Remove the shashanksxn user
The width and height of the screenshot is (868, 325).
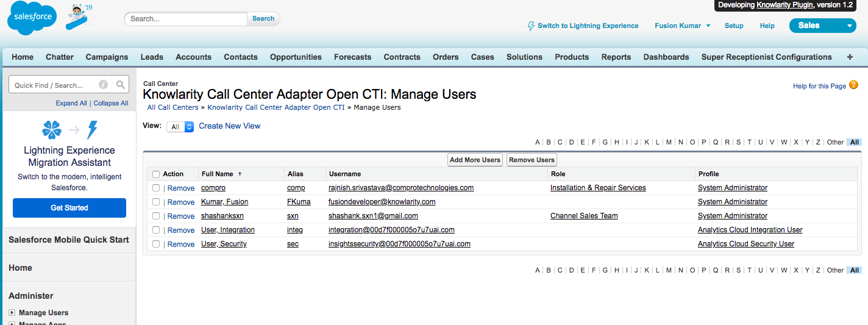coord(181,216)
